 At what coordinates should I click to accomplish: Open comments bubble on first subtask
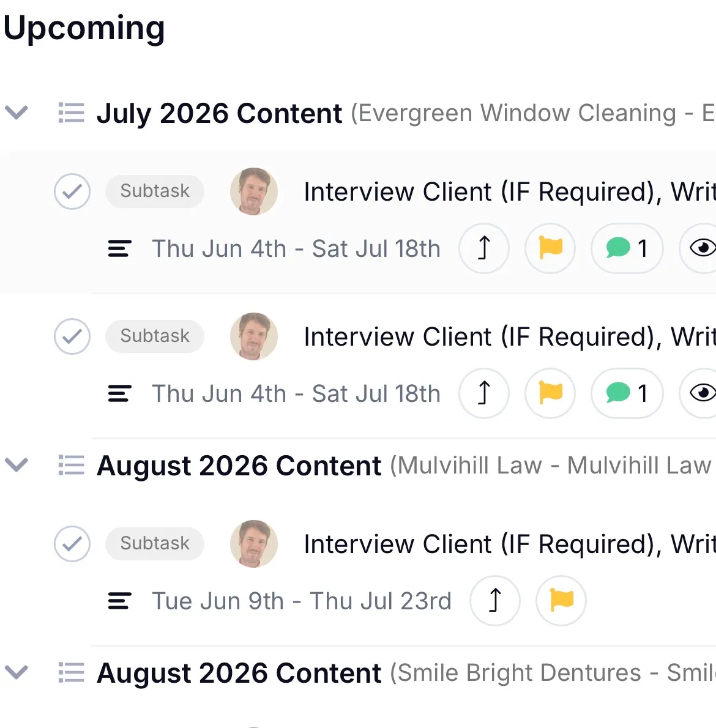627,248
